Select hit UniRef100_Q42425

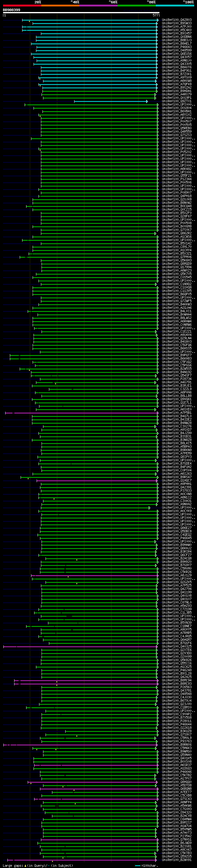[x=177, y=677]
